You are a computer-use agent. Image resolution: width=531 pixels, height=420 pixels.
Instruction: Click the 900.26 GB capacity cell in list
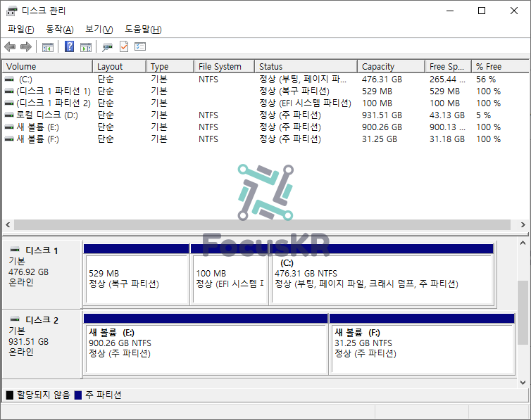[x=382, y=127]
